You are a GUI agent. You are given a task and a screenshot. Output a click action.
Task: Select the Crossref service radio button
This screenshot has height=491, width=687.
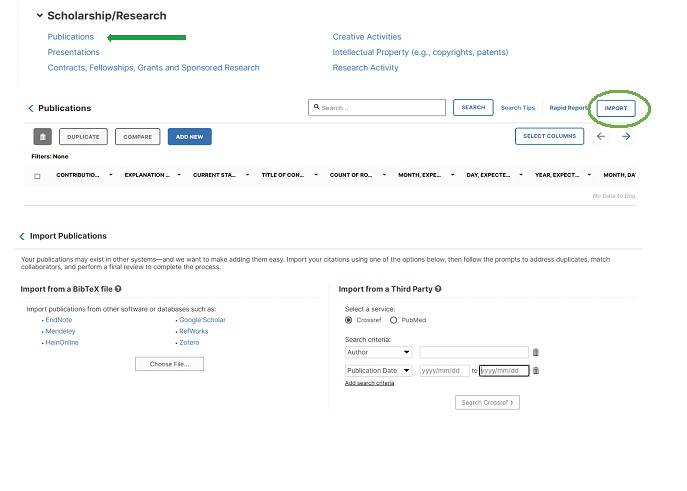click(x=349, y=320)
